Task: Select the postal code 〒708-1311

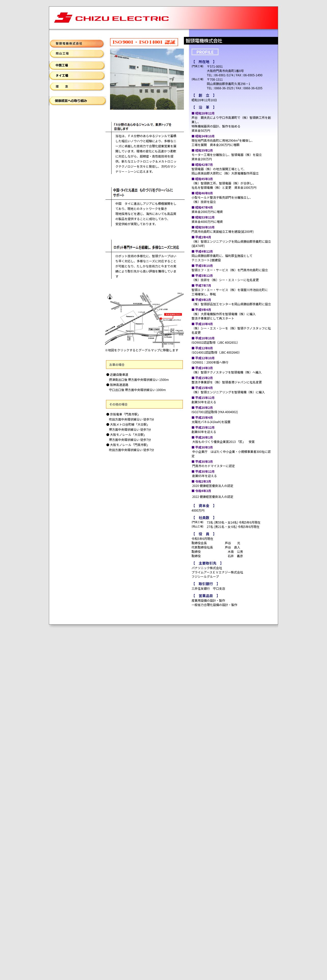Action: click(x=215, y=80)
